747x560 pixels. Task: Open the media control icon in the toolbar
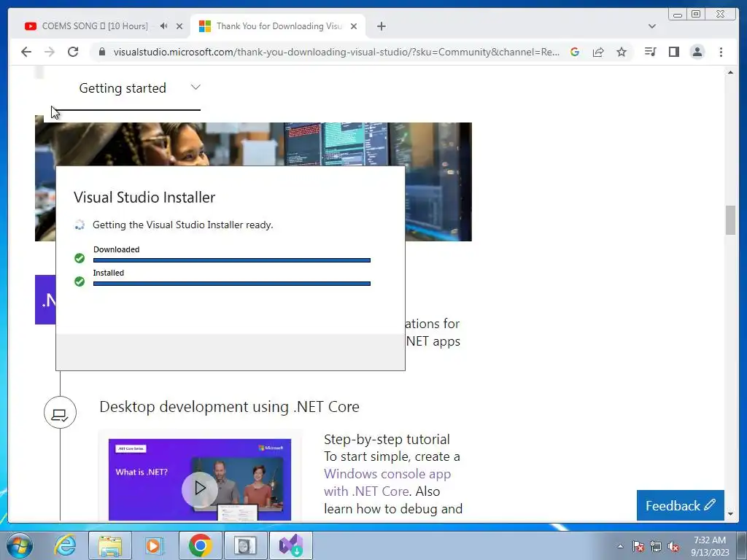650,52
